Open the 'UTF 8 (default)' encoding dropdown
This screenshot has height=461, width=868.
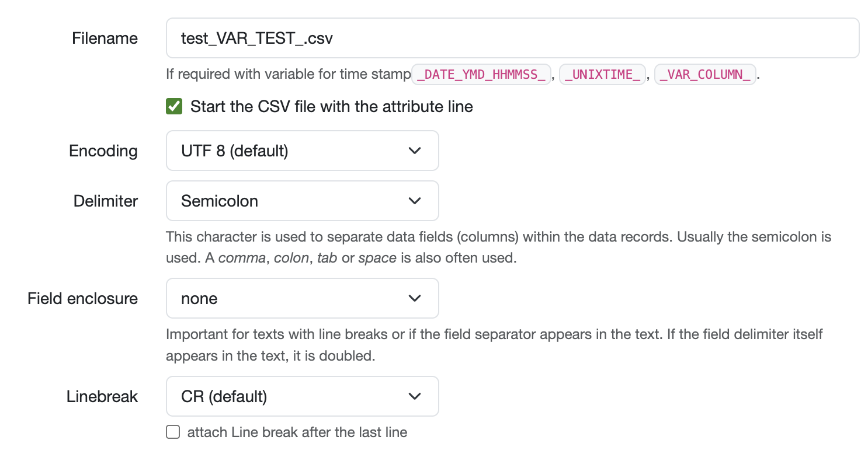pyautogui.click(x=302, y=151)
